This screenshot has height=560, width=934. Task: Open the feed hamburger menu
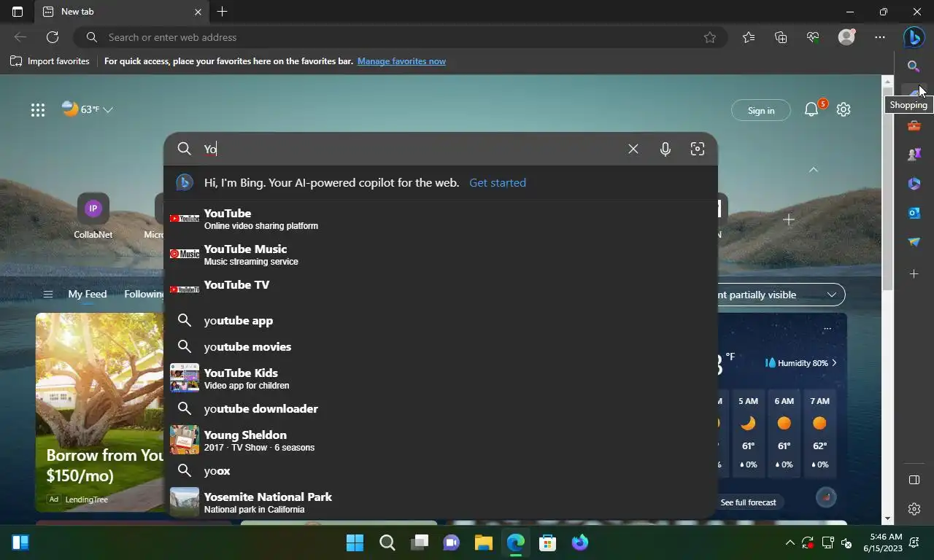click(x=48, y=294)
